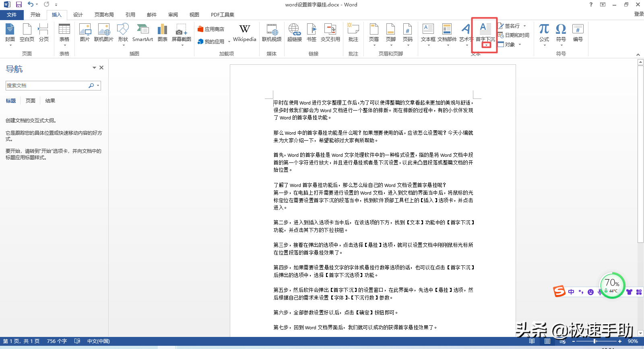The width and height of the screenshot is (644, 349).
Task: Click the 屏幕截图 screenshot tool
Action: pyautogui.click(x=182, y=34)
